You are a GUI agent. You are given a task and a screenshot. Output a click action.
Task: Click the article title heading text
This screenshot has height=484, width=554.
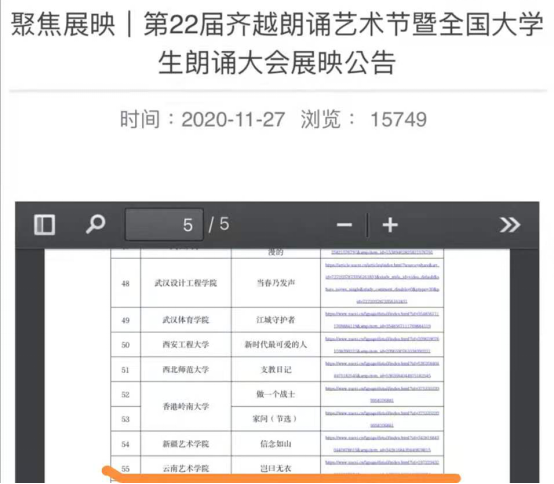pos(277,43)
